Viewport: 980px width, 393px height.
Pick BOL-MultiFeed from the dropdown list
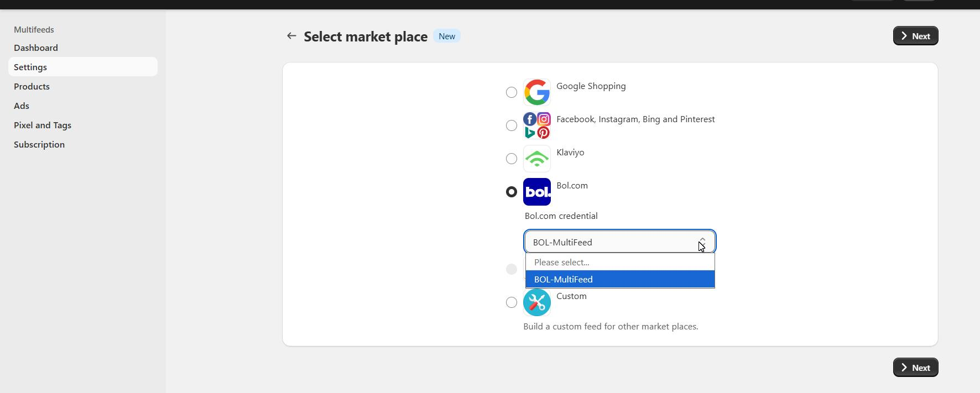point(619,279)
